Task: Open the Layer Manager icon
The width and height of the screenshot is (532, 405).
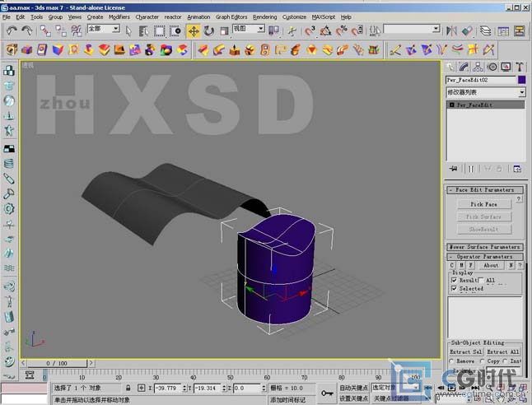Action: (486, 30)
